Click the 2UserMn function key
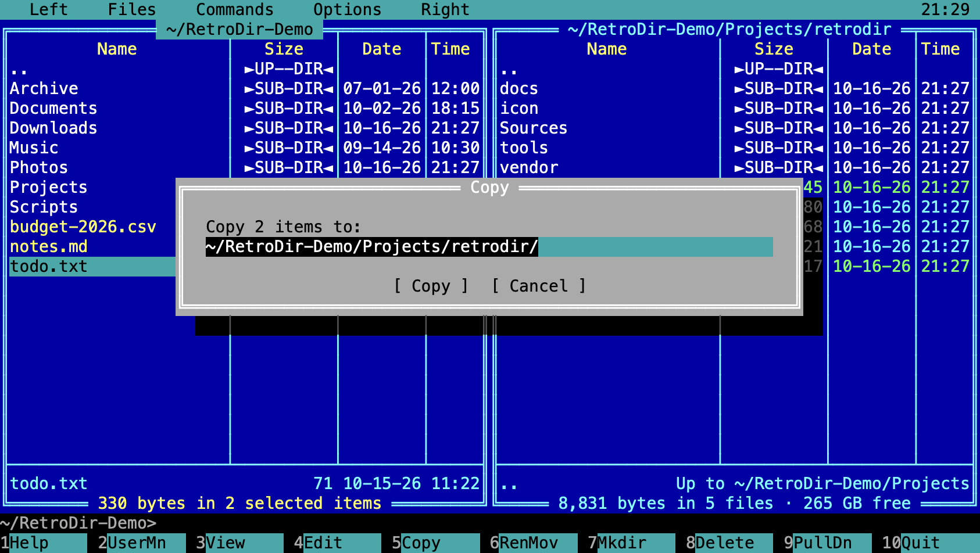The image size is (980, 553). pos(142,543)
